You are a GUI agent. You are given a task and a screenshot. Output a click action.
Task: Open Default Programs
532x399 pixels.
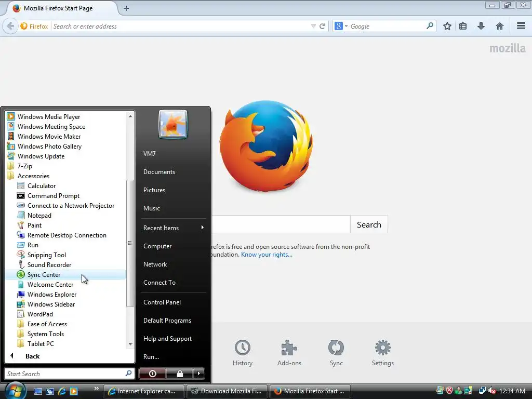167,321
